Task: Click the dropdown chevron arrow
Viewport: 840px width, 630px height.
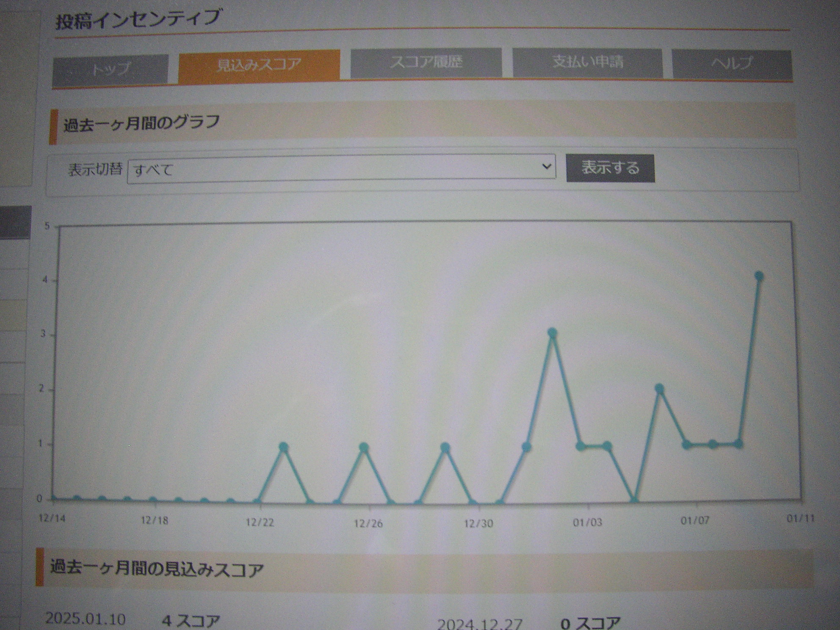Action: pos(546,166)
